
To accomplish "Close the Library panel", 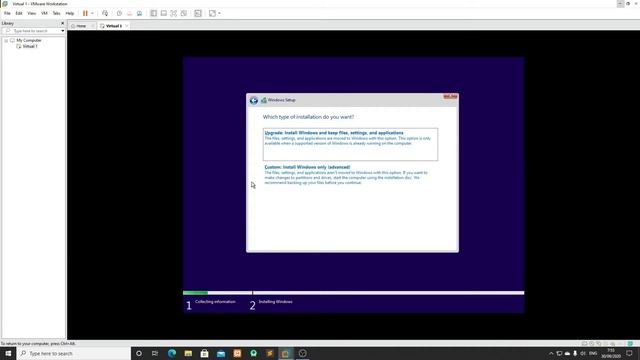I will [62, 23].
